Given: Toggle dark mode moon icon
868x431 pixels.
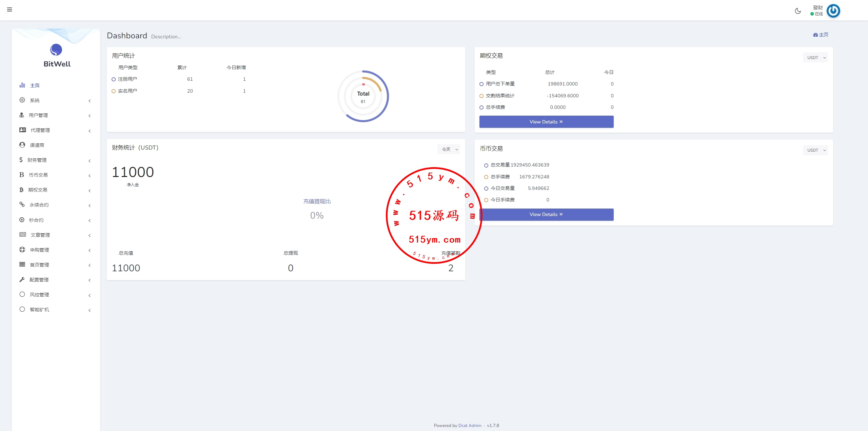Looking at the screenshot, I should [798, 11].
